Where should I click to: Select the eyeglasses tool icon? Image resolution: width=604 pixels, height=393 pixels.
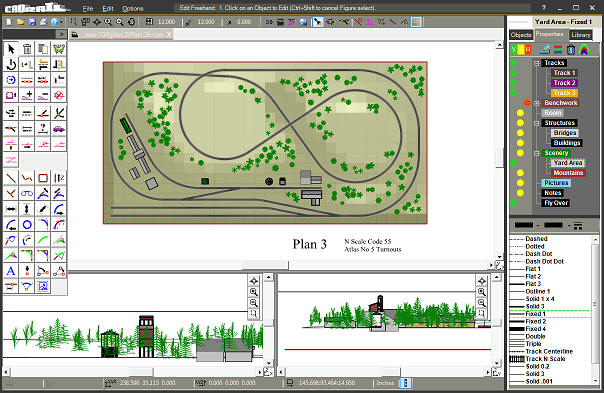(x=27, y=193)
